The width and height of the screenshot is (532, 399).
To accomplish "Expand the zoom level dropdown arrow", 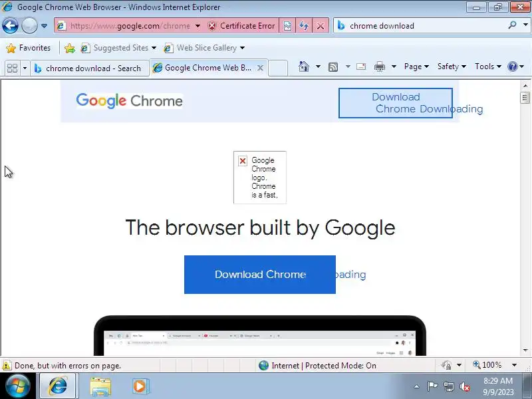I will (514, 365).
